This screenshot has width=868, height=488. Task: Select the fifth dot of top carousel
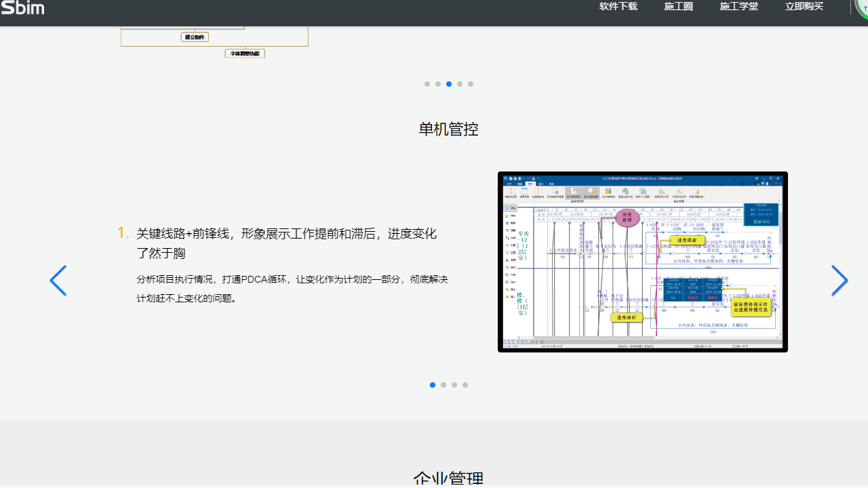tap(471, 84)
